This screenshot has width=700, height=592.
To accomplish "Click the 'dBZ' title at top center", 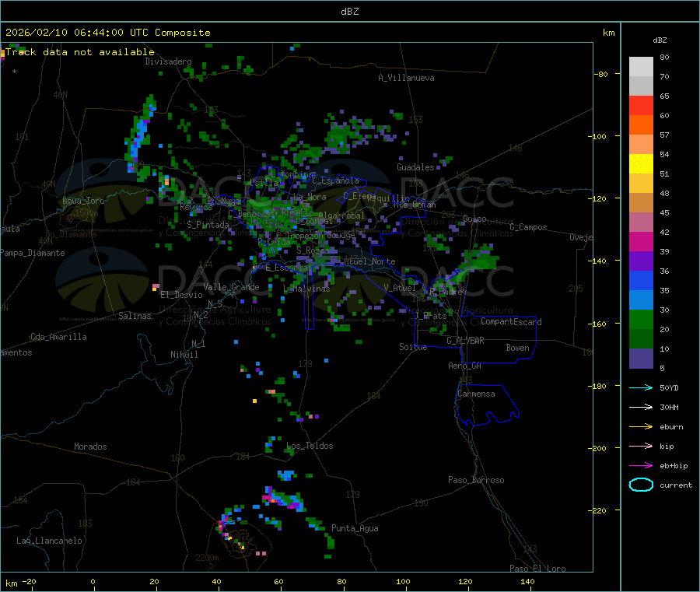I will 349,12.
